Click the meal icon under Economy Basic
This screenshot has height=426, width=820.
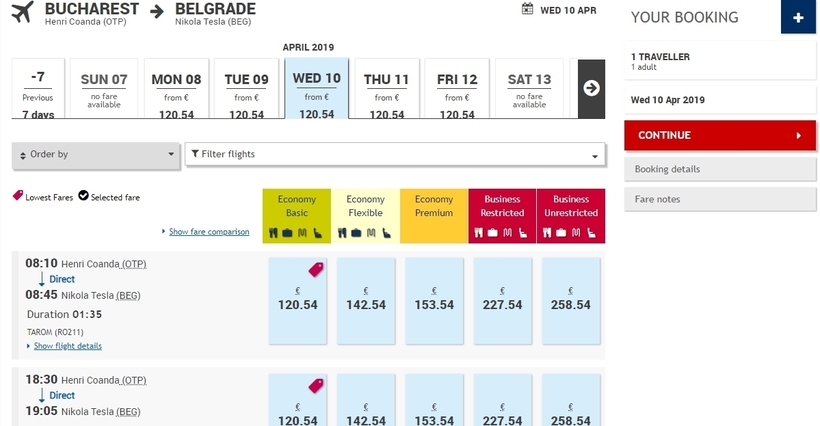[x=273, y=233]
